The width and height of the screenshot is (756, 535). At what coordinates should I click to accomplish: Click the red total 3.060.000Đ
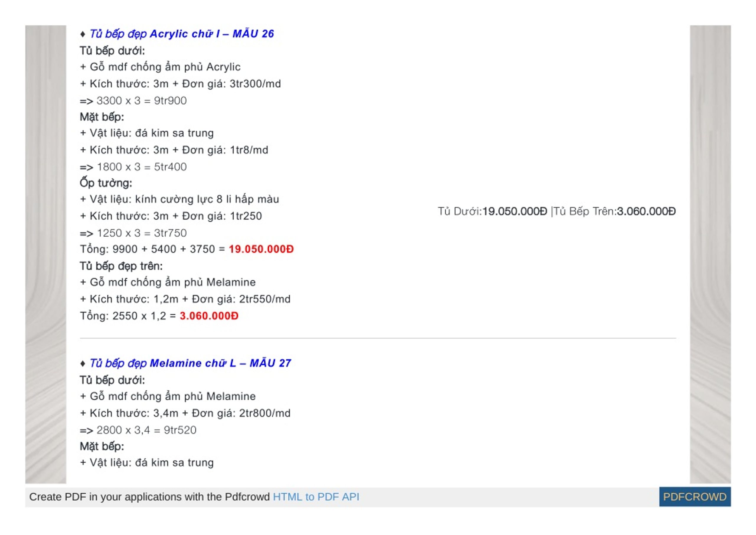209,316
